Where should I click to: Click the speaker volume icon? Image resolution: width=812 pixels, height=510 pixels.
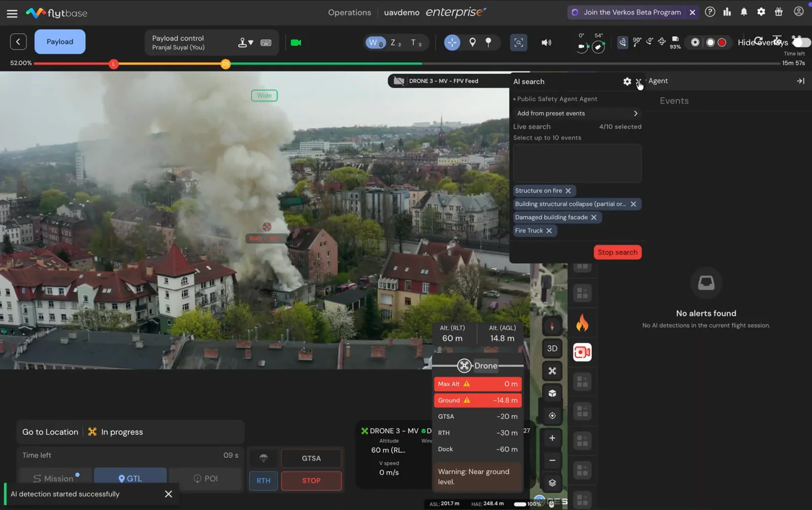[546, 43]
